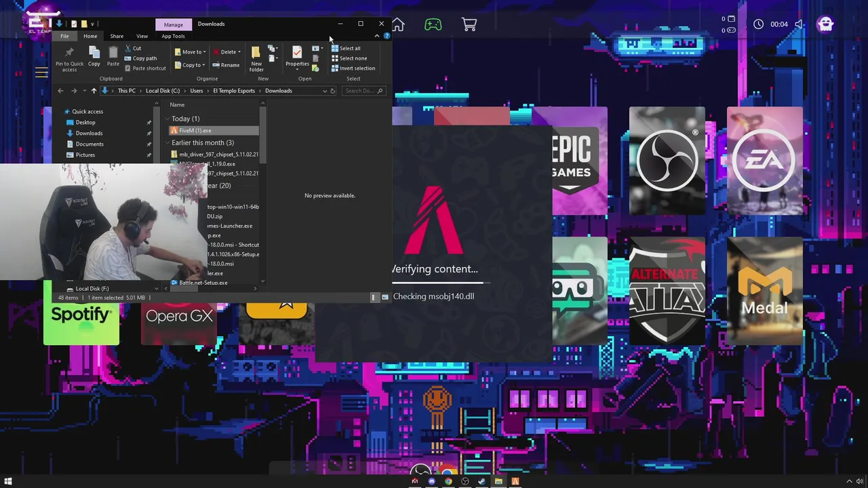
Task: Click the Copy icon in Clipboard group
Action: pyautogui.click(x=94, y=57)
